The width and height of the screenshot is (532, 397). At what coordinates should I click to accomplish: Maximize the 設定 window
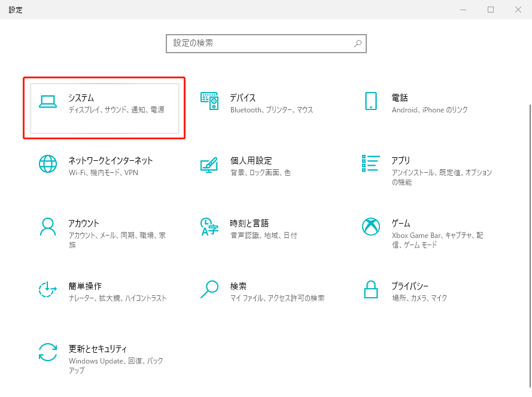pyautogui.click(x=491, y=10)
